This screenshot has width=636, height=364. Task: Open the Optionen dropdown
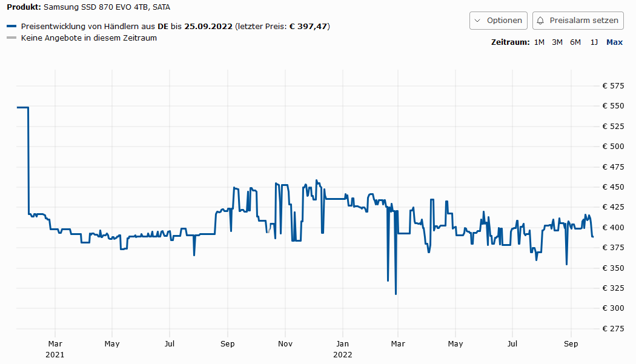pyautogui.click(x=498, y=21)
